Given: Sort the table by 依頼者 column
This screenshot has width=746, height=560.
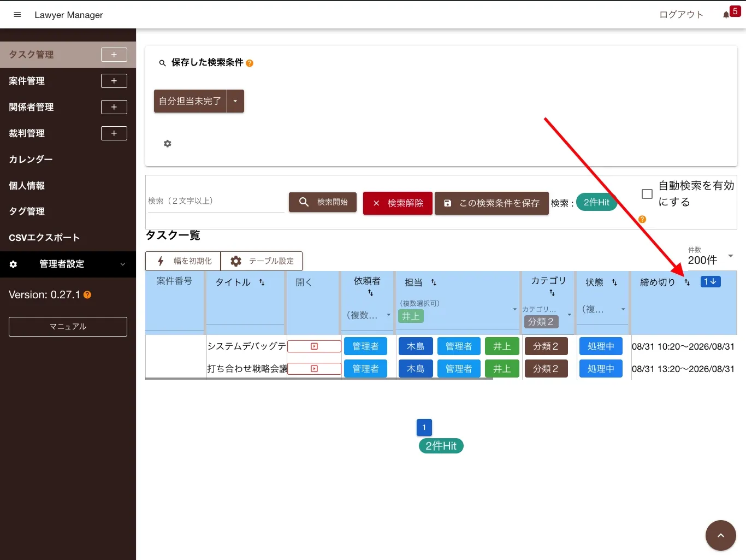Looking at the screenshot, I should (x=370, y=293).
